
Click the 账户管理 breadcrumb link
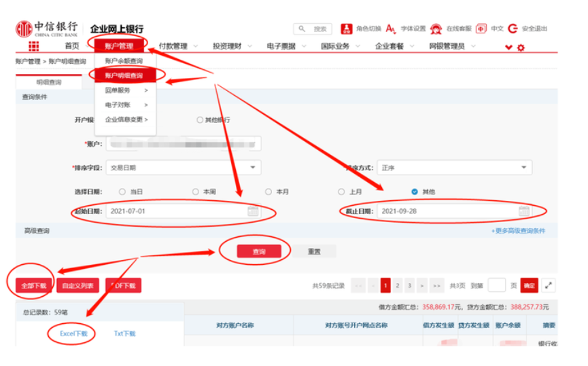coord(28,61)
